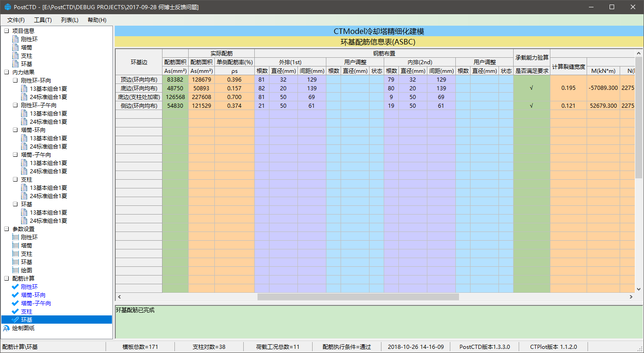The width and height of the screenshot is (644, 353).
Task: Select 塔筒-子午向 in 配筋计算
Action: pos(36,303)
